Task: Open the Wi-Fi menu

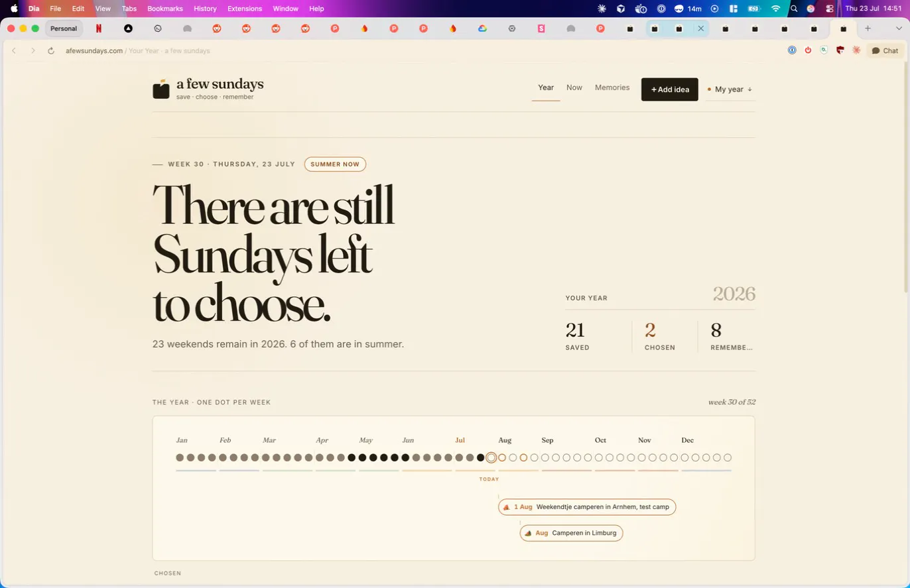Action: tap(775, 9)
